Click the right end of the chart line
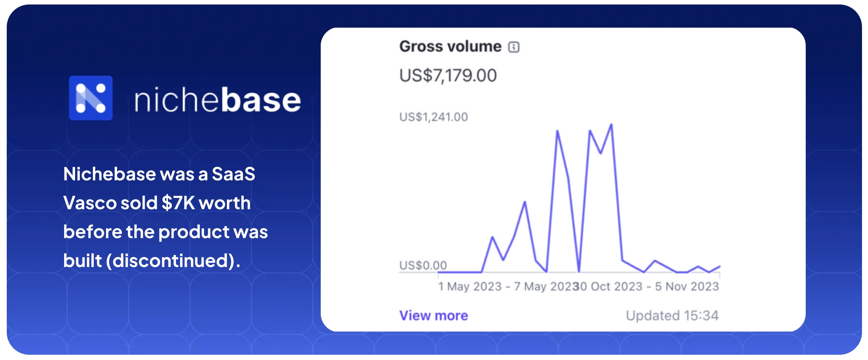This screenshot has height=360, width=868. click(719, 267)
